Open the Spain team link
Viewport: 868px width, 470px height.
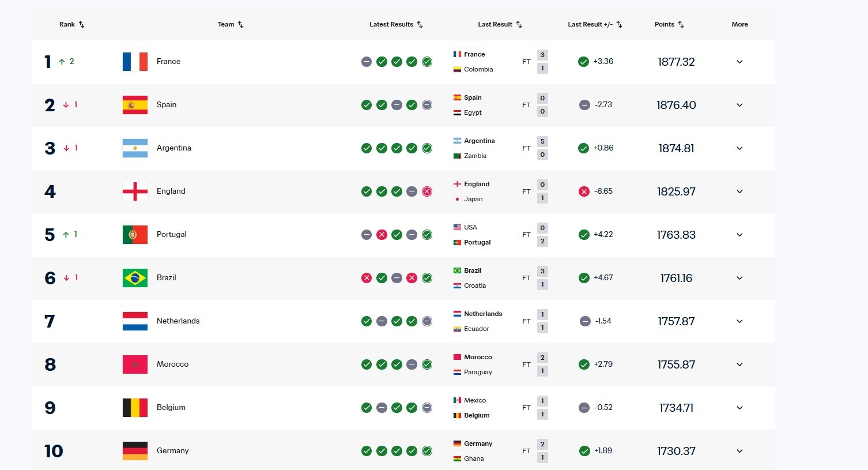pos(167,105)
